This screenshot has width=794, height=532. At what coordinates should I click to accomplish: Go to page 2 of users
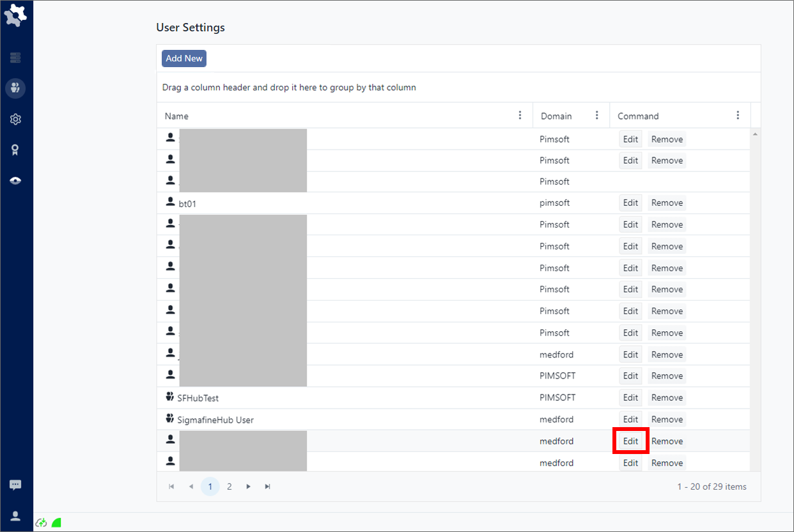click(x=230, y=487)
